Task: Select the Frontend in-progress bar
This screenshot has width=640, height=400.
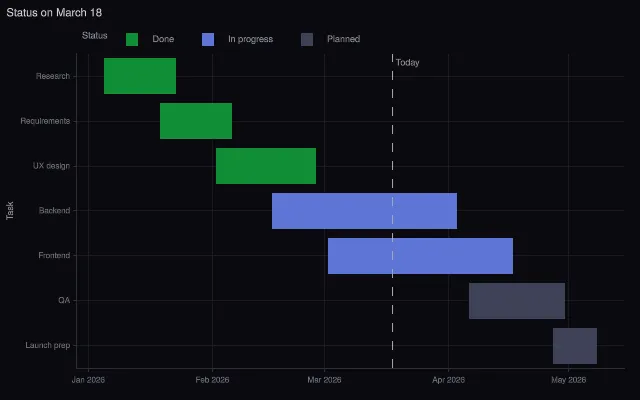Action: click(420, 256)
